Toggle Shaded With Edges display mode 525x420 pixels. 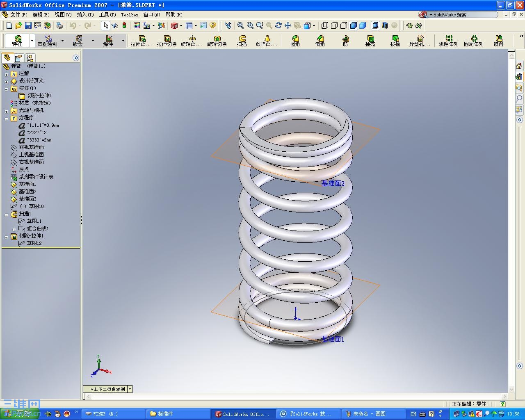[353, 25]
